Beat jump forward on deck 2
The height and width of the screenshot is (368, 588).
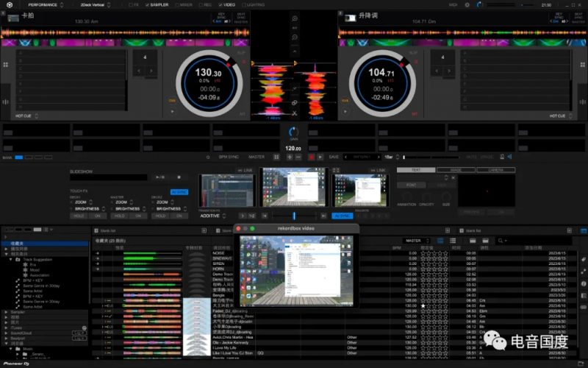[449, 71]
